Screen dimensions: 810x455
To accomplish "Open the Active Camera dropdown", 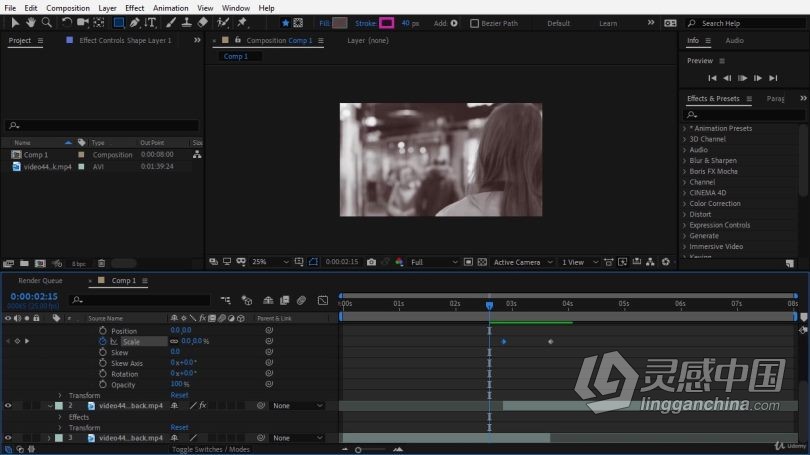I will click(523, 262).
